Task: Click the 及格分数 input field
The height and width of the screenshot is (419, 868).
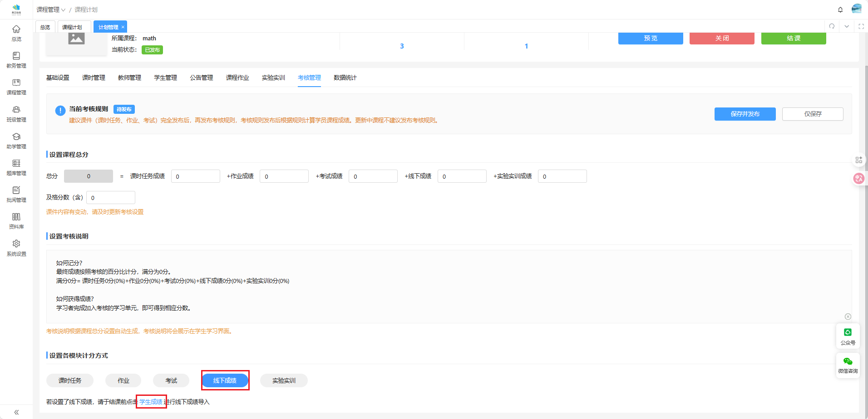Action: point(111,198)
